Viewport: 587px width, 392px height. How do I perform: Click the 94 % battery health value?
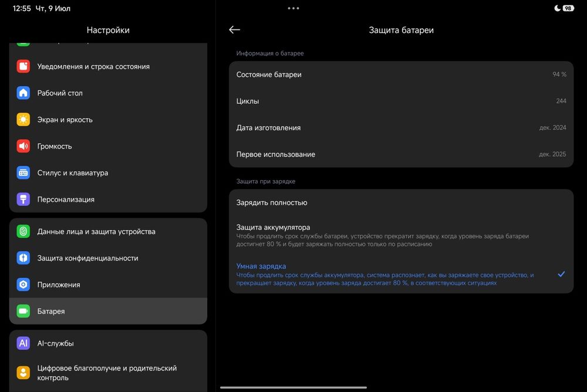tap(559, 75)
